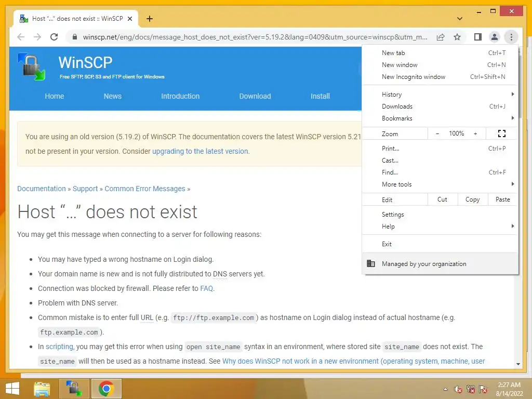This screenshot has width=532, height=399.
Task: Choose Cast... from the menu
Action: pyautogui.click(x=440, y=160)
